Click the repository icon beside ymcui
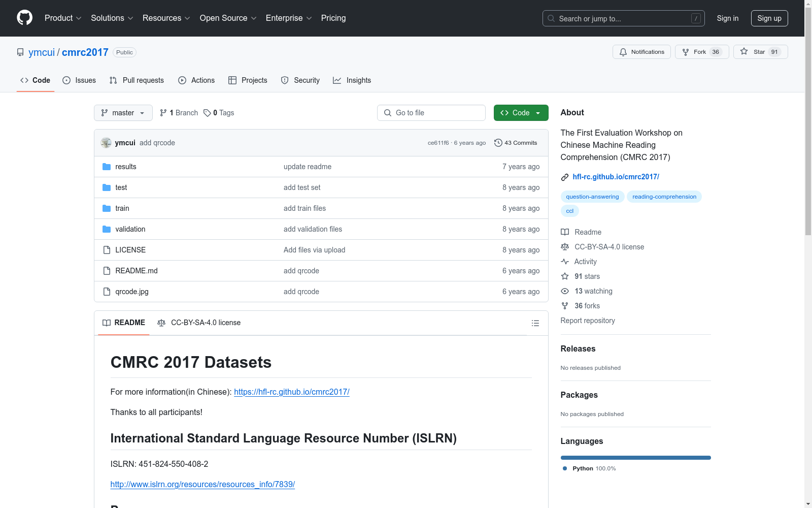Viewport: 812px width, 508px height. 20,52
